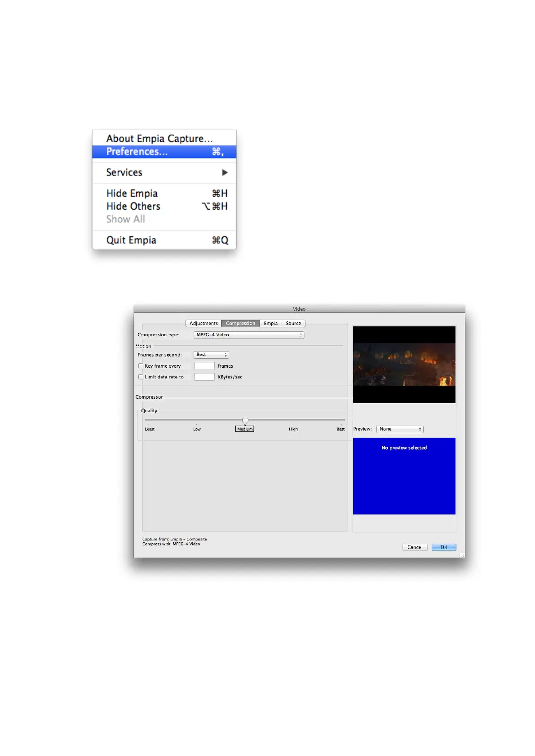
Task: Click the blue No preview selected area
Action: [404, 476]
